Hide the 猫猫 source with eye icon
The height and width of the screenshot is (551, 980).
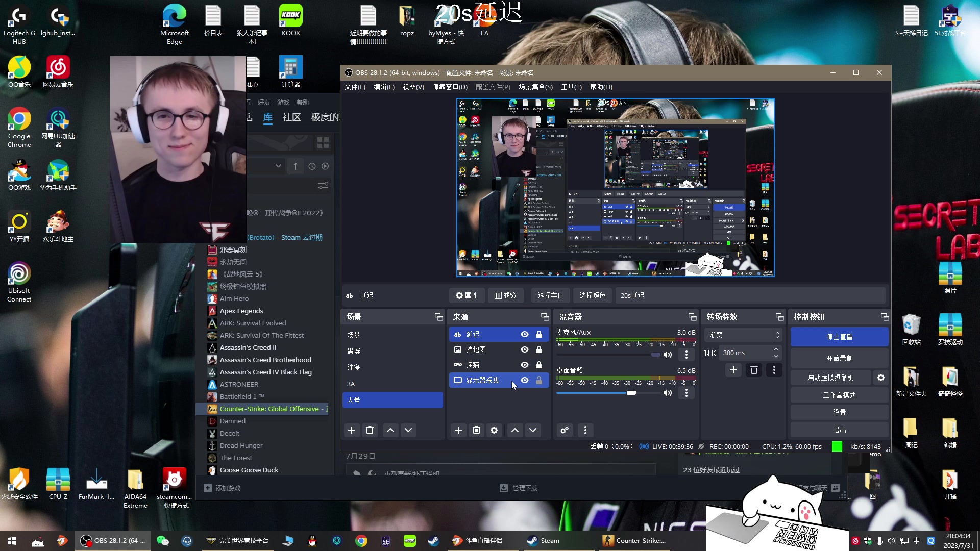524,365
